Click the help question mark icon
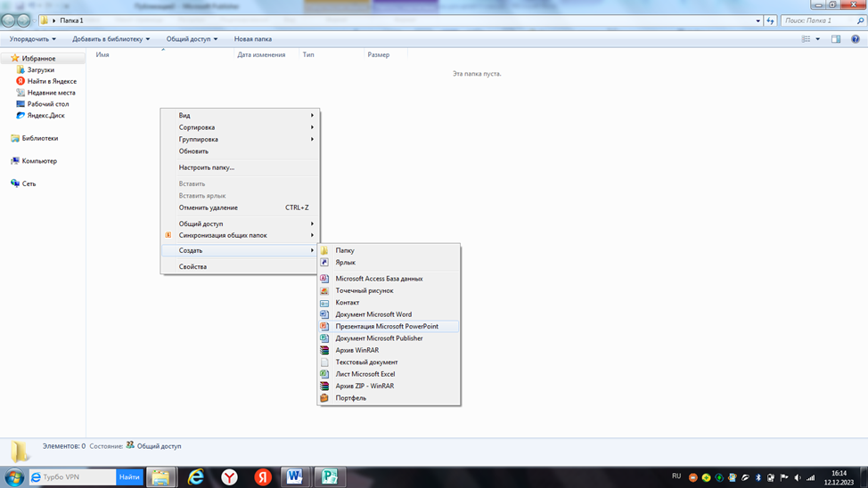This screenshot has width=868, height=488. [x=856, y=39]
